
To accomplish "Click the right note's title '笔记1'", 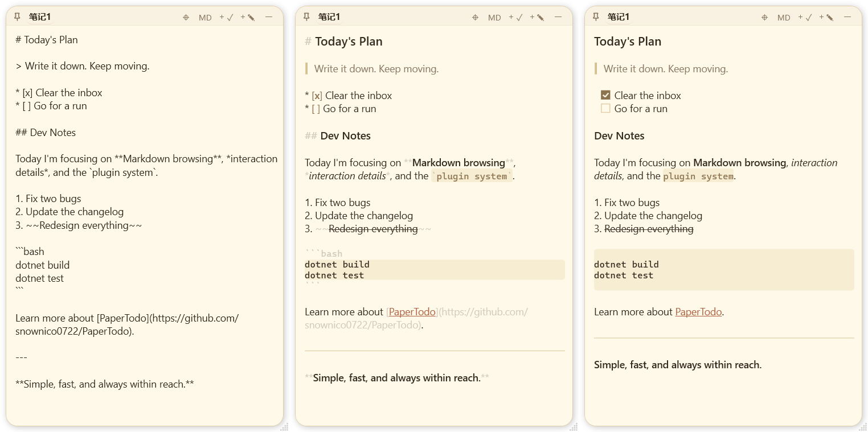I will [x=619, y=17].
